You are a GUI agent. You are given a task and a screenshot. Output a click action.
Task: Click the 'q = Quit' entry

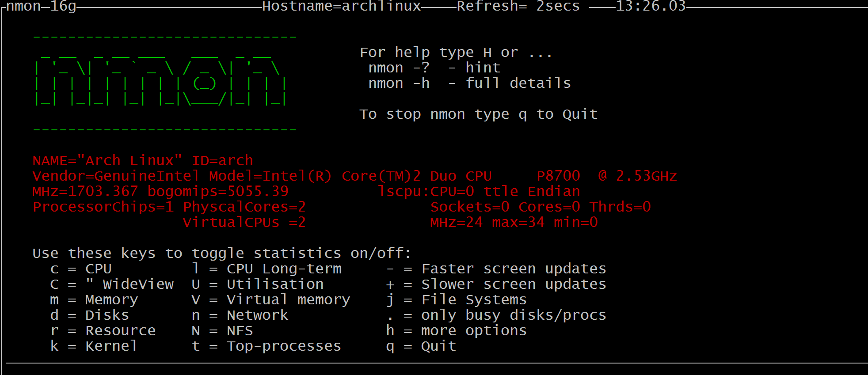coord(421,346)
